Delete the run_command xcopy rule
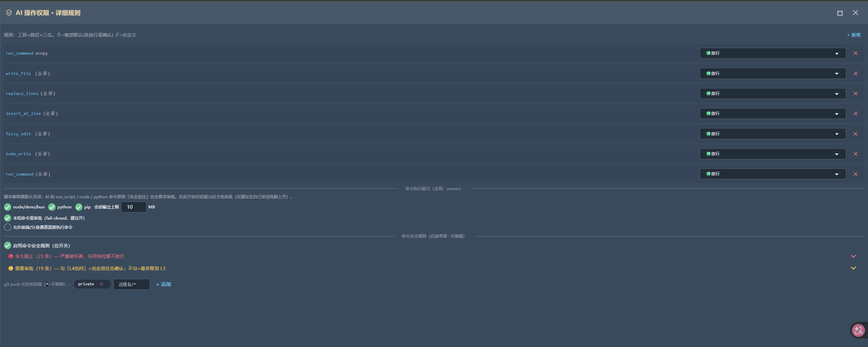 (855, 53)
